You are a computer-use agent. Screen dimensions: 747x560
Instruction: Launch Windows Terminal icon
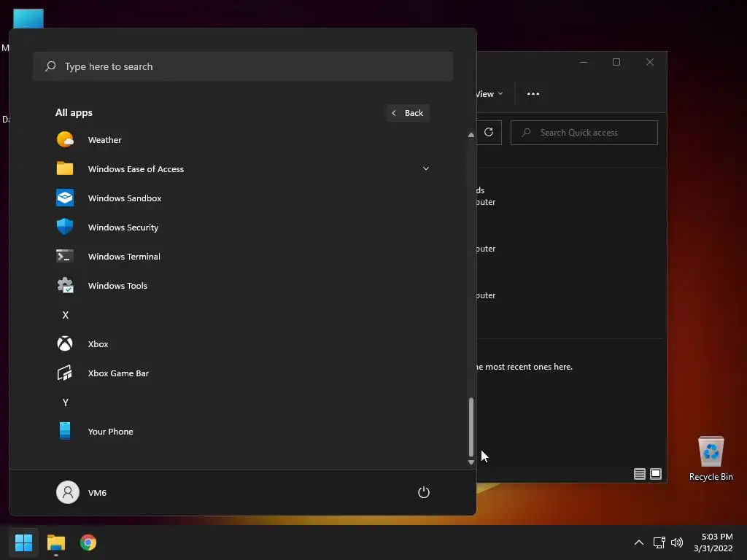click(65, 256)
